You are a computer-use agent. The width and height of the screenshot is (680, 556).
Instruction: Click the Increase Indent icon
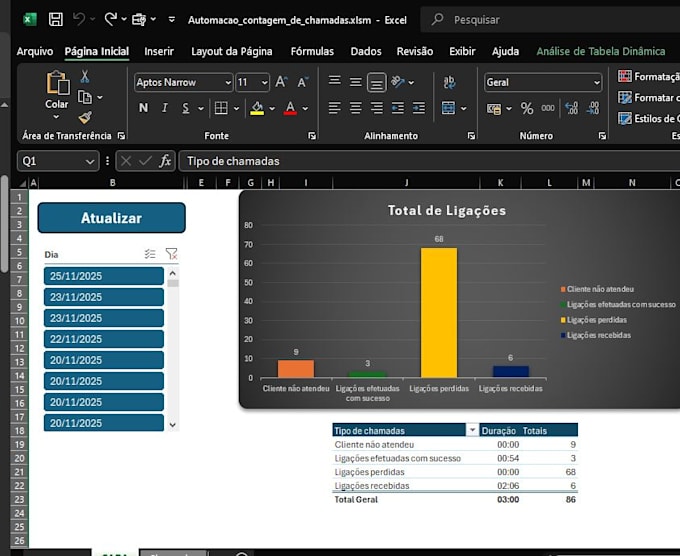(x=419, y=108)
